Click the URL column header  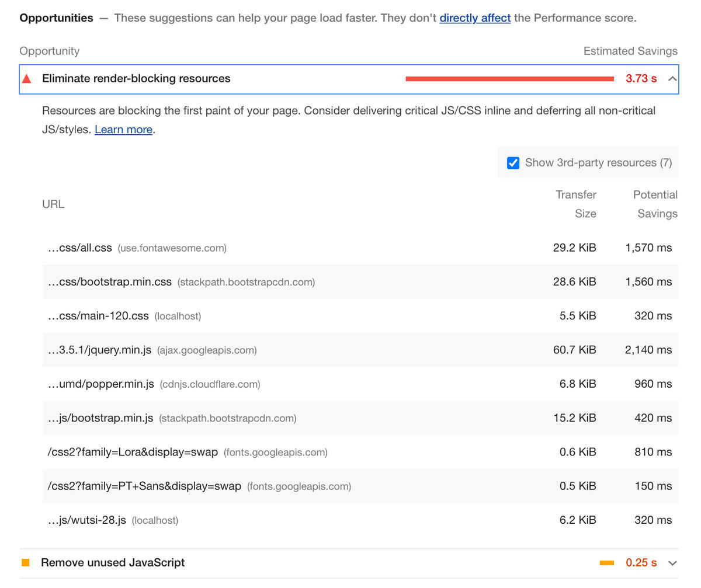click(53, 204)
